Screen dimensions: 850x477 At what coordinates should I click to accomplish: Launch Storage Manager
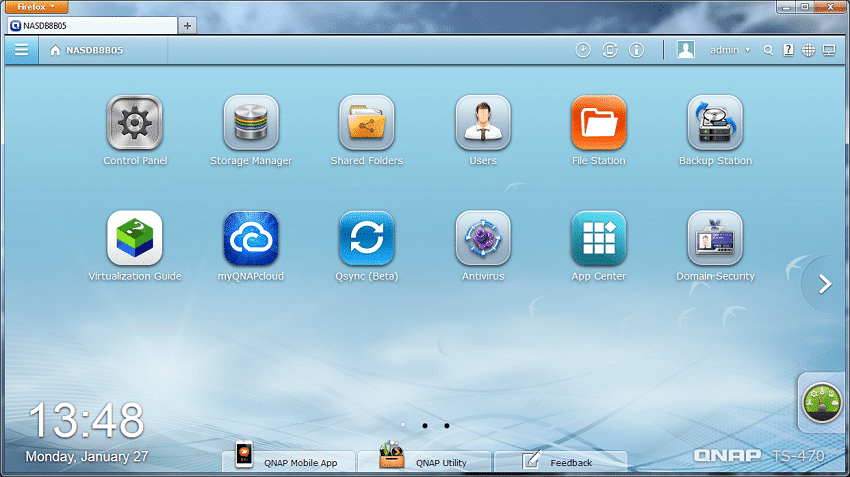click(x=251, y=123)
